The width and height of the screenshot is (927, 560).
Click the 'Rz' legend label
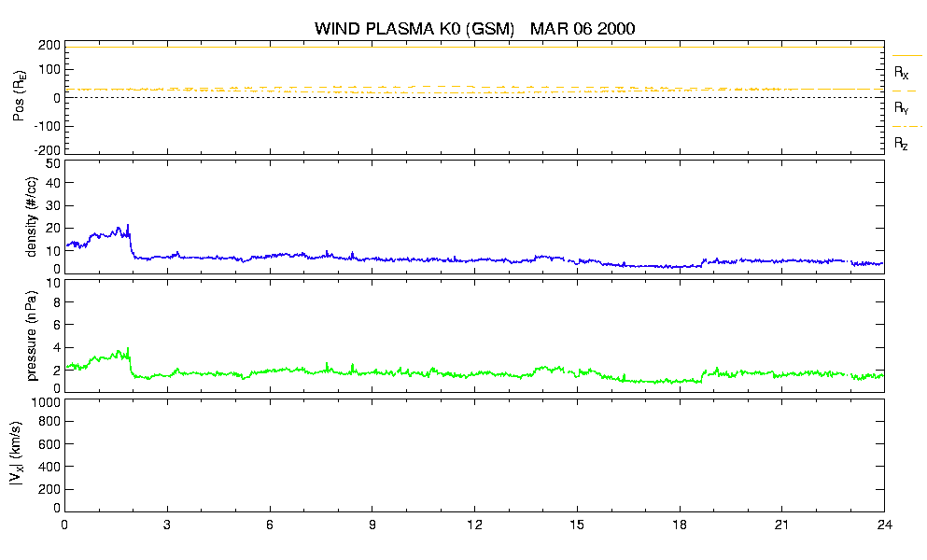(901, 144)
